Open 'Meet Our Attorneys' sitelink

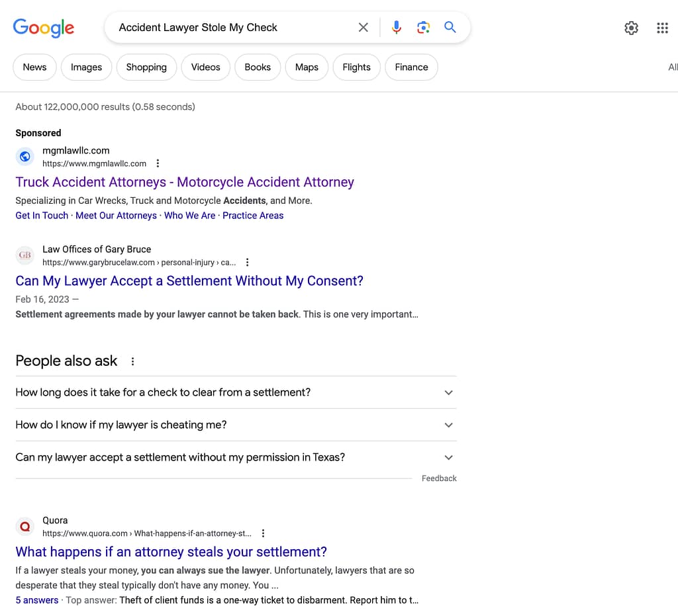click(117, 216)
